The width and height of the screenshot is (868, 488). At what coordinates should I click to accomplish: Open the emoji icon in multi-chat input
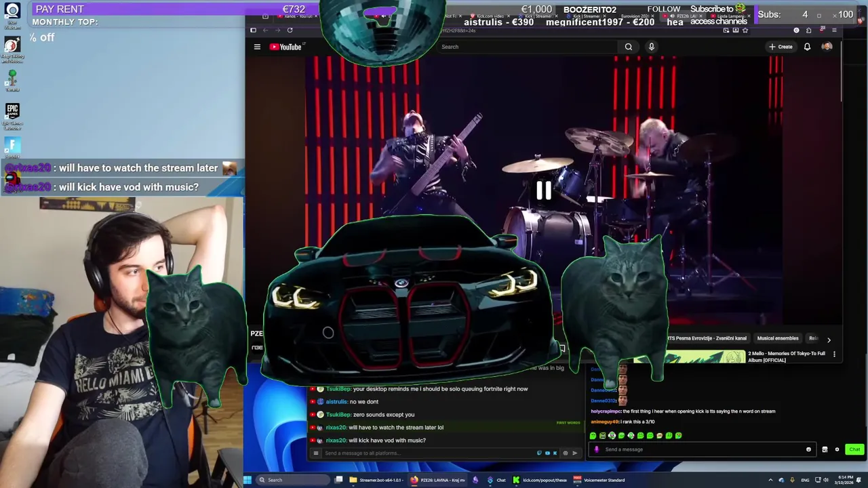[x=565, y=453]
